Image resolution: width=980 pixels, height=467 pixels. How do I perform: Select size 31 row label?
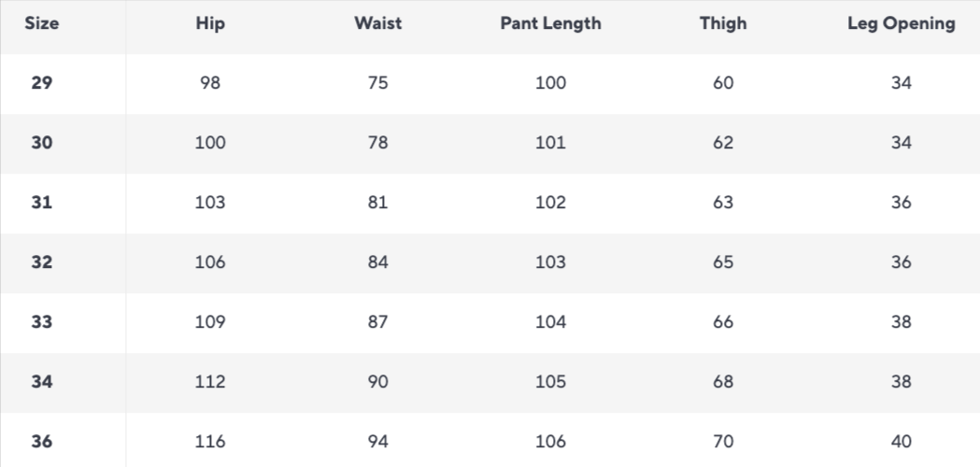(x=42, y=203)
